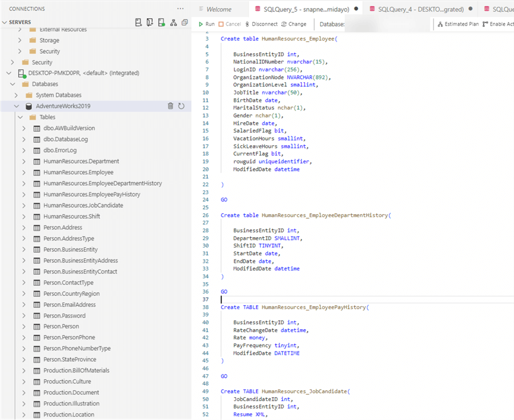This screenshot has height=420, width=514.
Task: Select dbo.DatabaseLog table
Action: click(66, 139)
